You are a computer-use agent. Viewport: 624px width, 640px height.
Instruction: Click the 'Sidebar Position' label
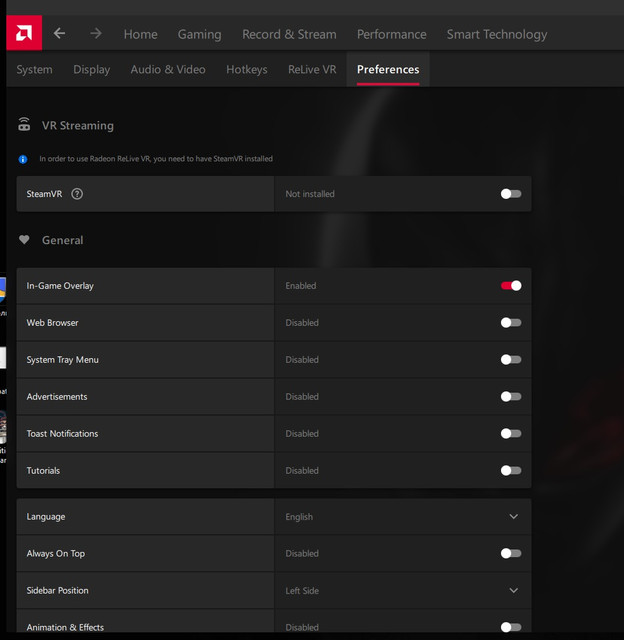[x=57, y=590]
